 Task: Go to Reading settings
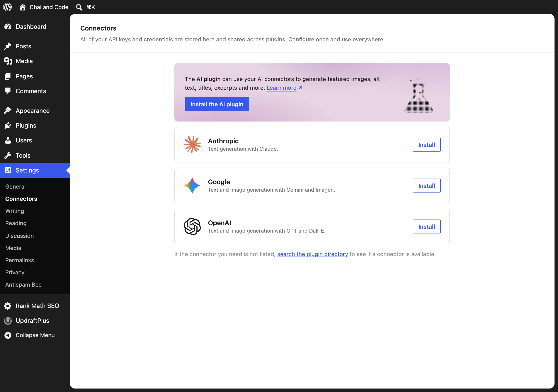[16, 223]
